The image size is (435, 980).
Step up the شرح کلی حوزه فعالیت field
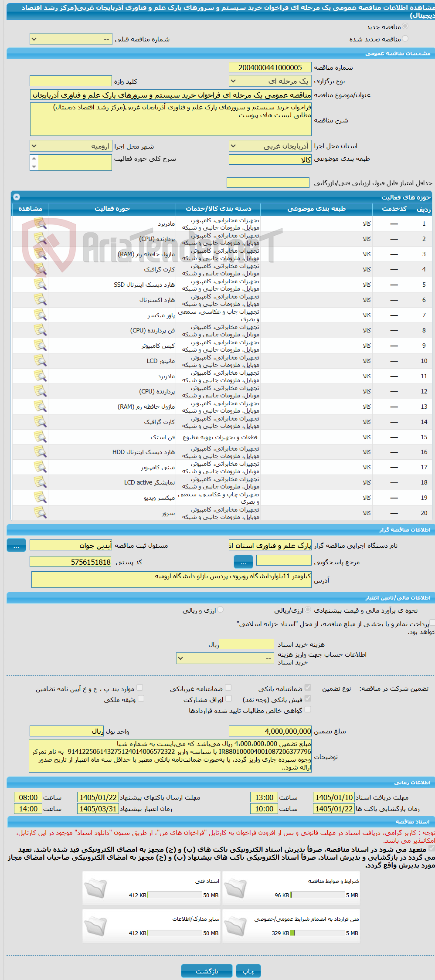(x=34, y=159)
